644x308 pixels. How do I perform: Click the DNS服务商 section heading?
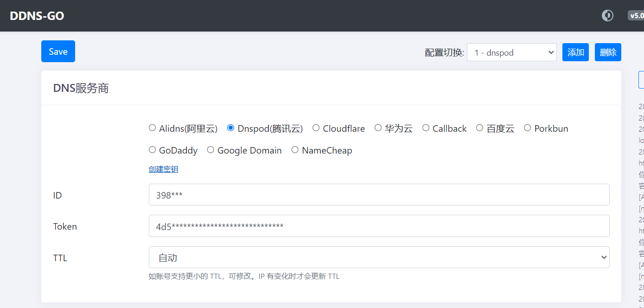pyautogui.click(x=81, y=88)
